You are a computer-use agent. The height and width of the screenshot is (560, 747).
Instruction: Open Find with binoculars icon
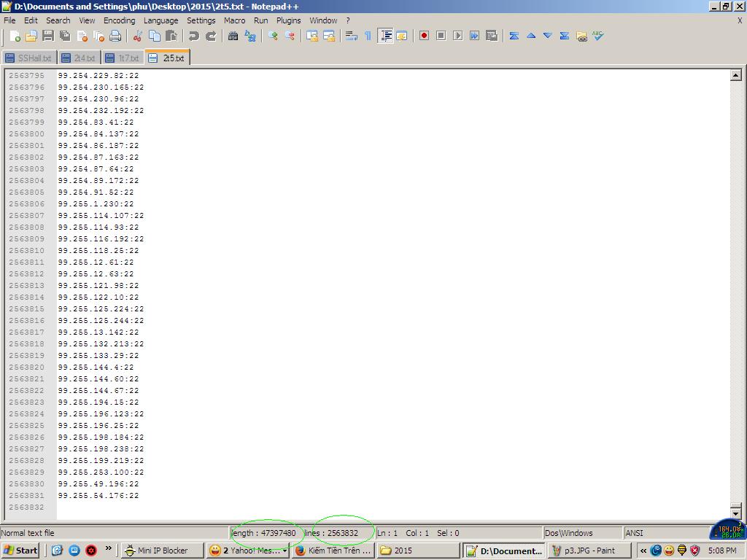click(233, 36)
